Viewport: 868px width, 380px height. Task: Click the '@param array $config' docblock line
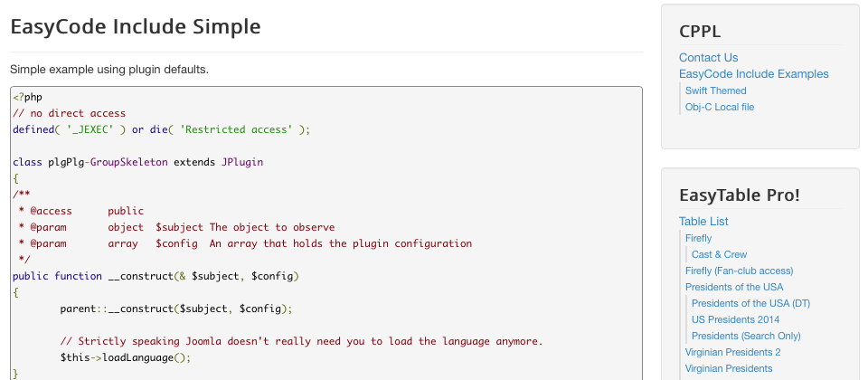pos(245,243)
